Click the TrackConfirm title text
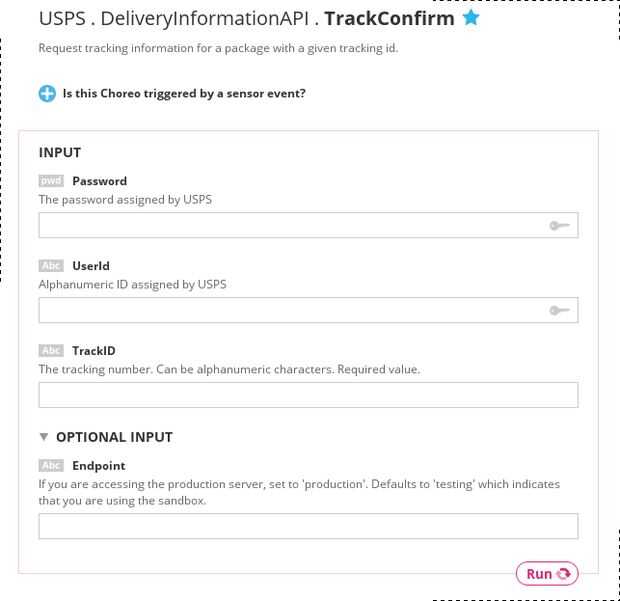Image resolution: width=620 pixels, height=601 pixels. coord(389,19)
